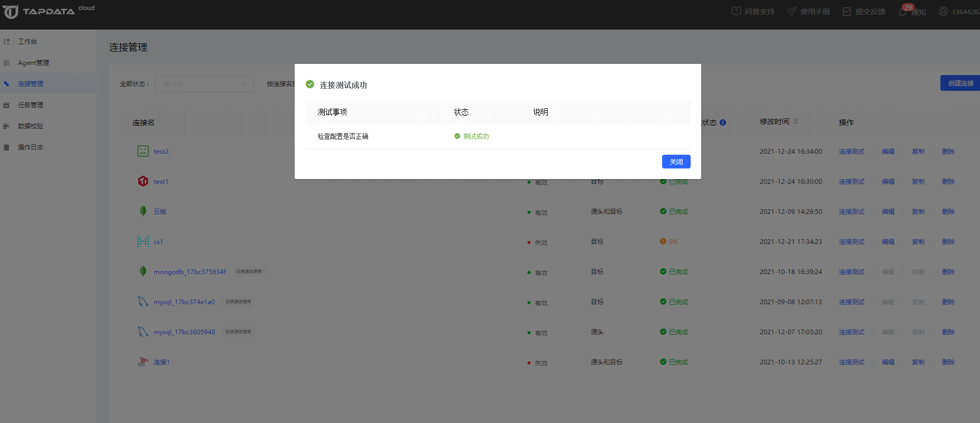Click the mongodb_17bc375634f connection name

(190, 272)
